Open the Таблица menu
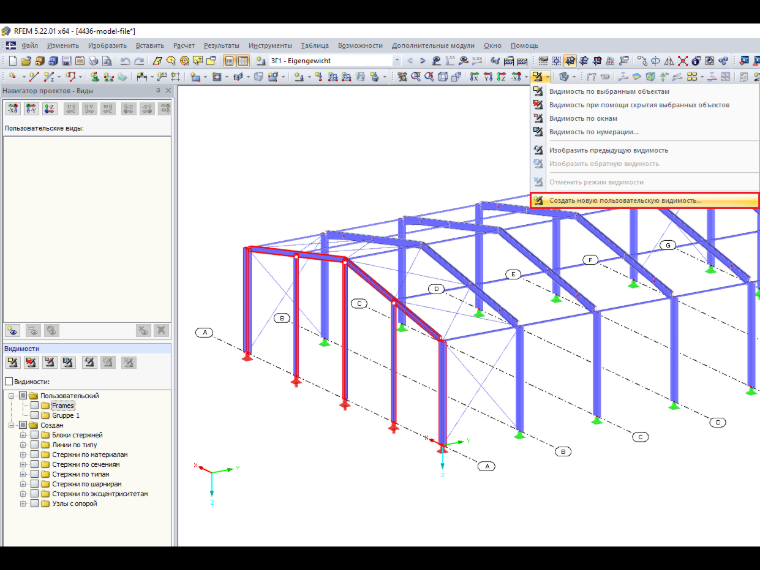Viewport: 760px width, 570px height. [315, 46]
